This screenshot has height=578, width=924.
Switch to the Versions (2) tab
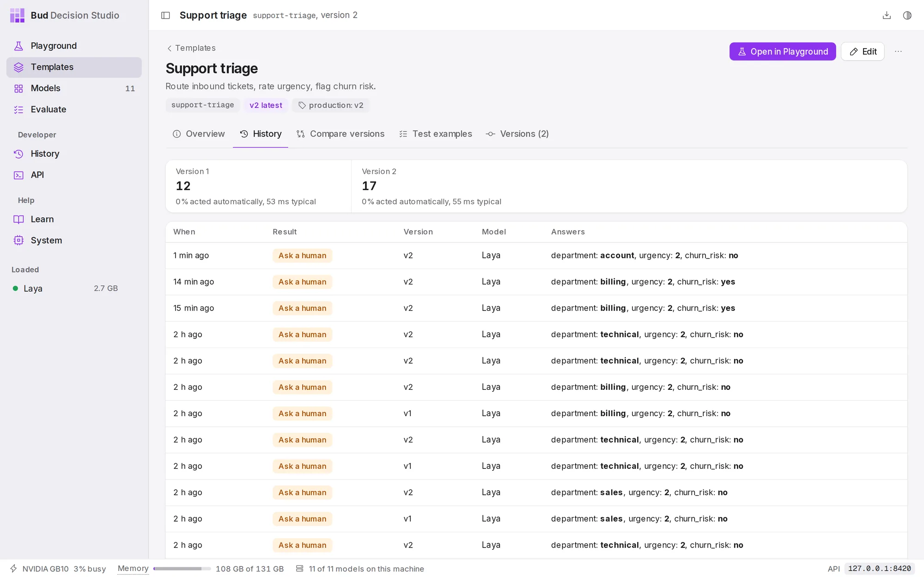517,134
